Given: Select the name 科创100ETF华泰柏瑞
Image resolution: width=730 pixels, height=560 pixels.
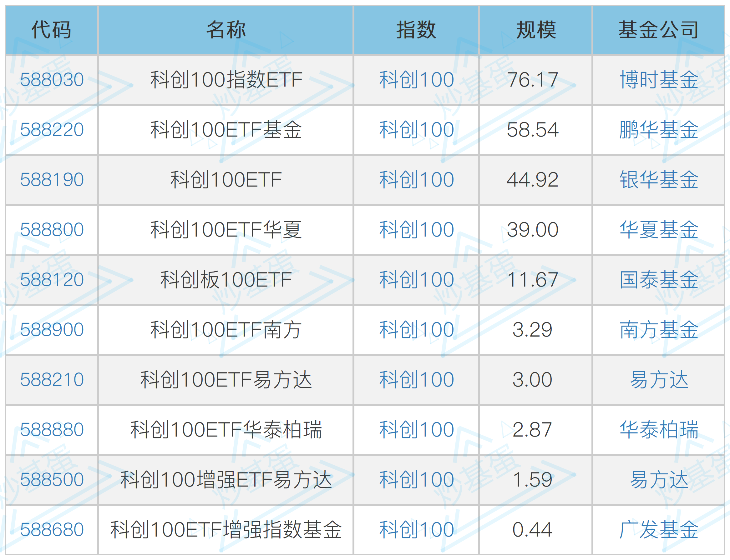Looking at the screenshot, I should pyautogui.click(x=226, y=430).
